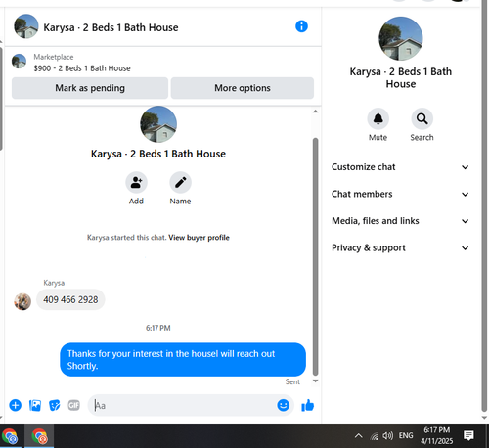Image resolution: width=489 pixels, height=448 pixels.
Task: Click the 6:17 PM message timestamp
Action: coord(158,328)
